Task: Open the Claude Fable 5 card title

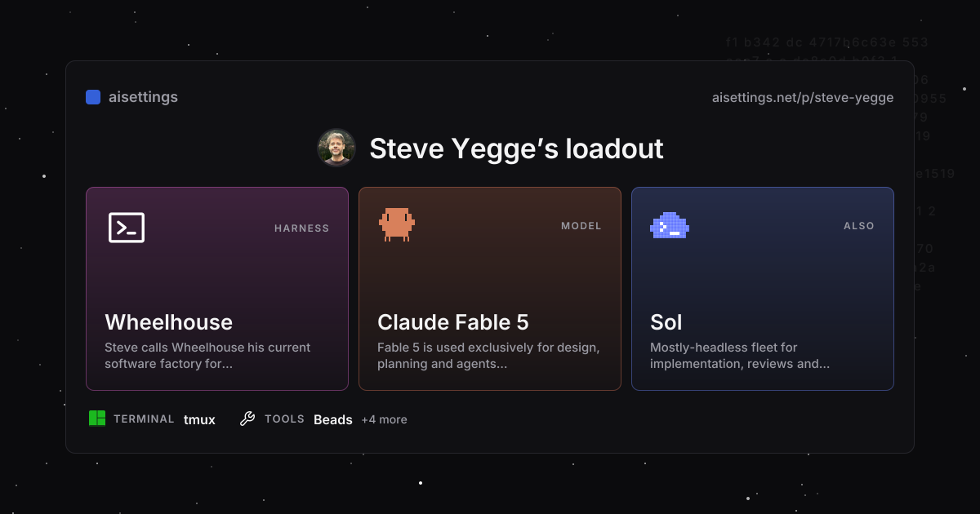Action: coord(453,322)
